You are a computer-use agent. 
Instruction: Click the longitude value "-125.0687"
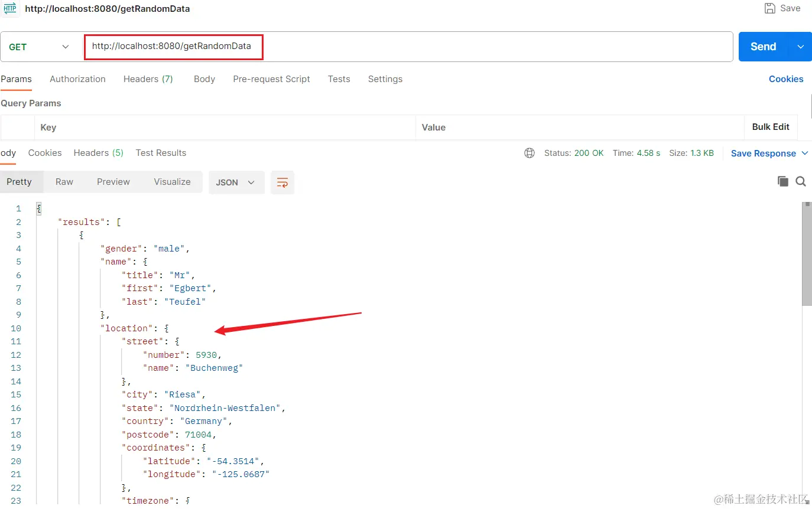[x=241, y=474]
